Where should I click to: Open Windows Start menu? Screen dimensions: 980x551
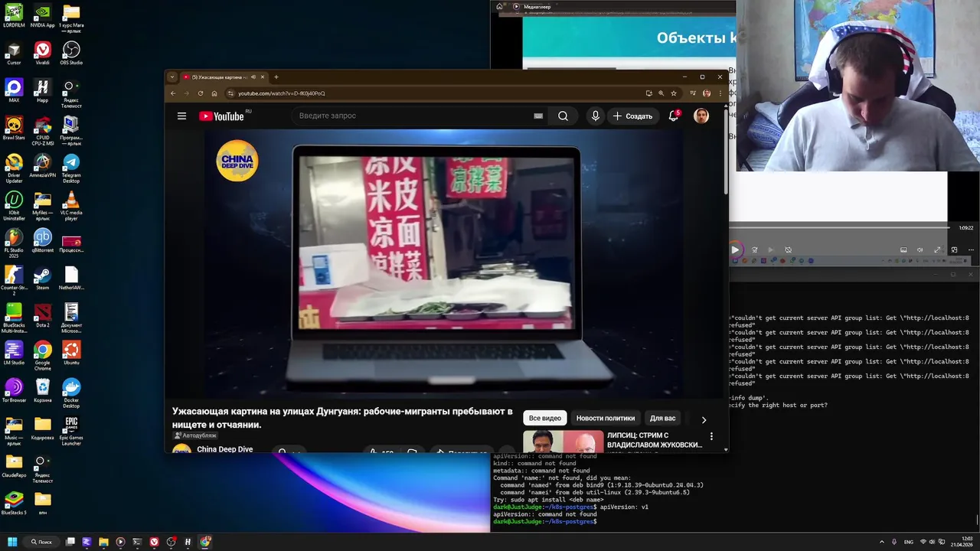click(12, 542)
